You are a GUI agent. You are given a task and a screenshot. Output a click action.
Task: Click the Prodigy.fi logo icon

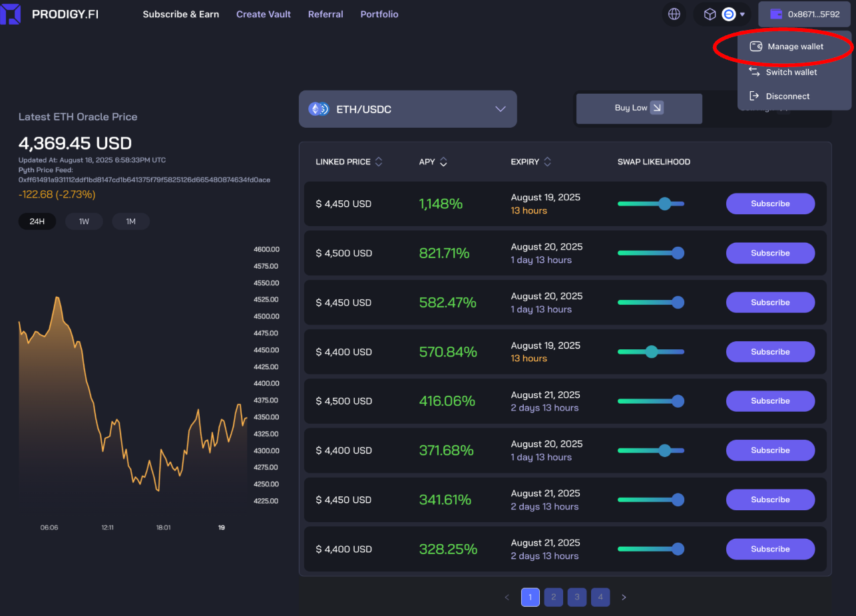[10, 14]
